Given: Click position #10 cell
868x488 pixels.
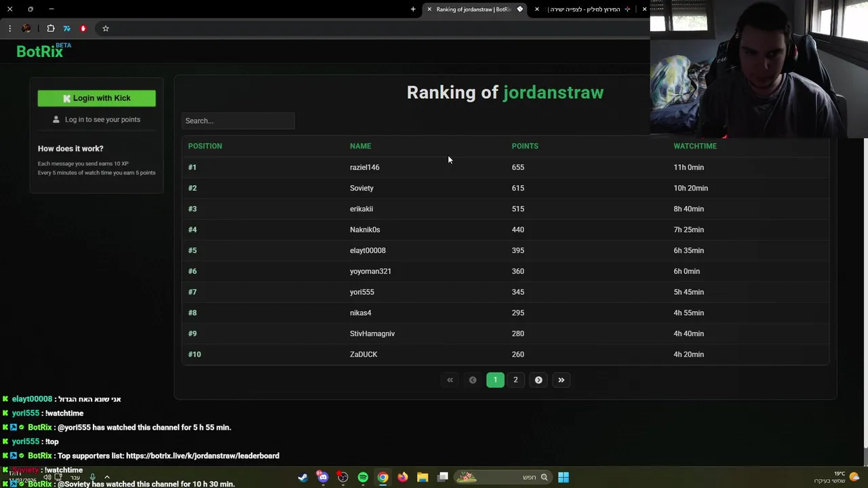Looking at the screenshot, I should click(195, 354).
